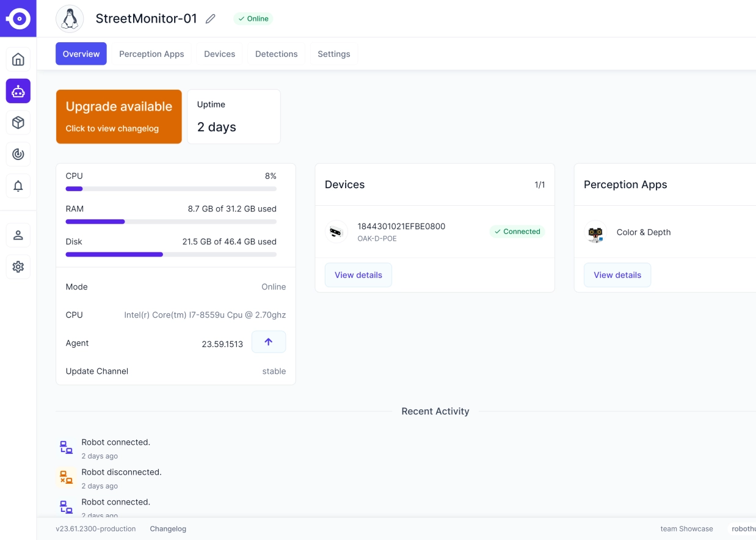Open the Devices tab

(x=219, y=54)
